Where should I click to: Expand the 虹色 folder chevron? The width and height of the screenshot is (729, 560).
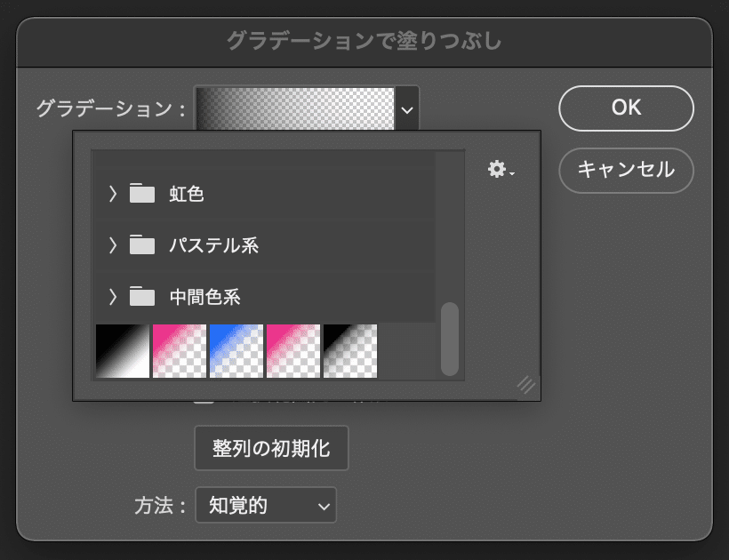click(113, 194)
